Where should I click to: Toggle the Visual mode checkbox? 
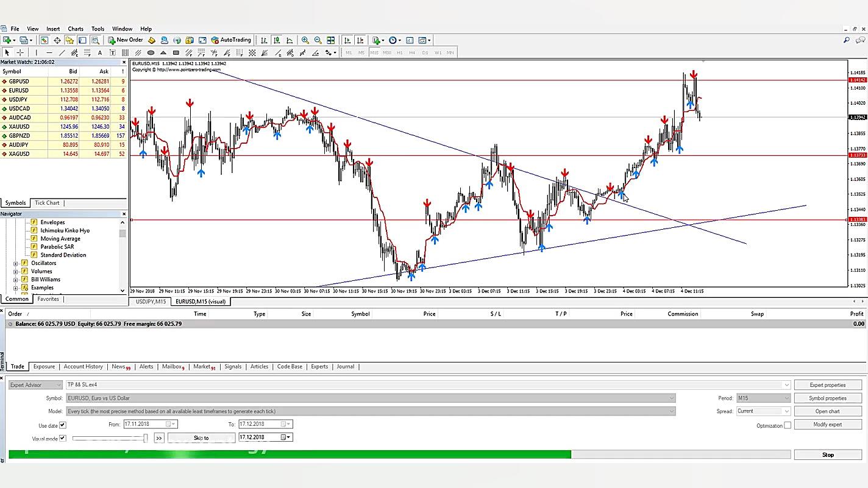coord(62,438)
